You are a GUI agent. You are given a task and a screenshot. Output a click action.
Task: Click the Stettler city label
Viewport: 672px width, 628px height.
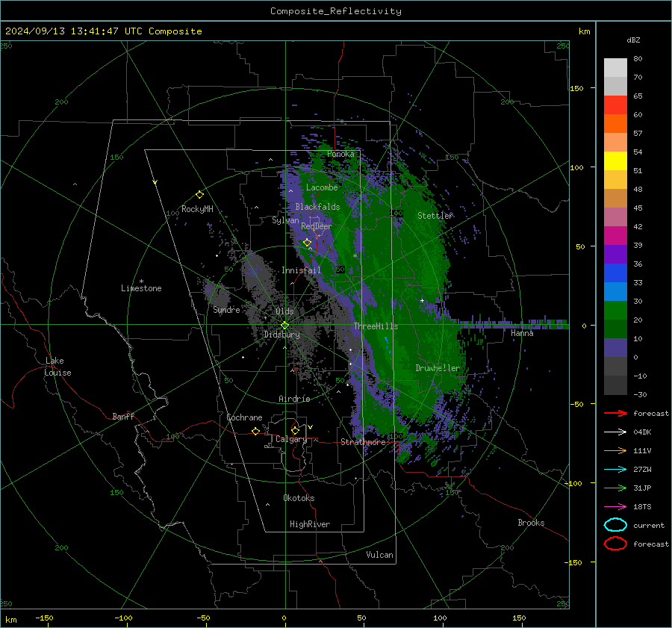click(435, 216)
